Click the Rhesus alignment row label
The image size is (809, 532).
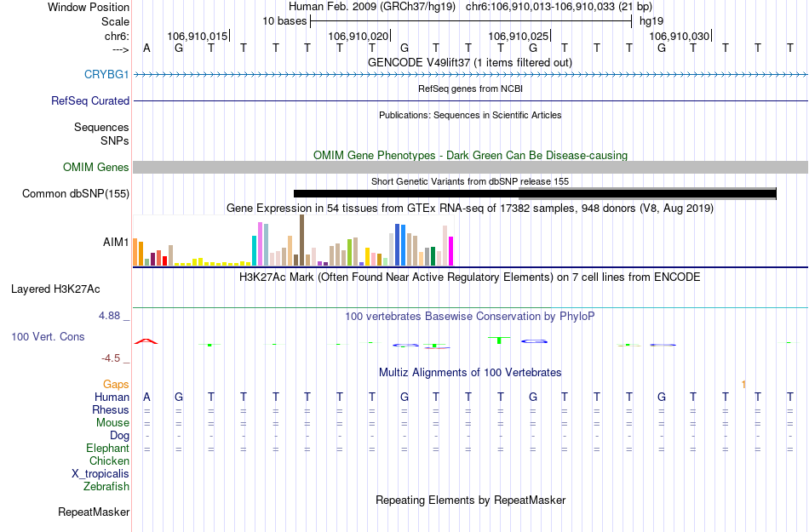click(111, 409)
